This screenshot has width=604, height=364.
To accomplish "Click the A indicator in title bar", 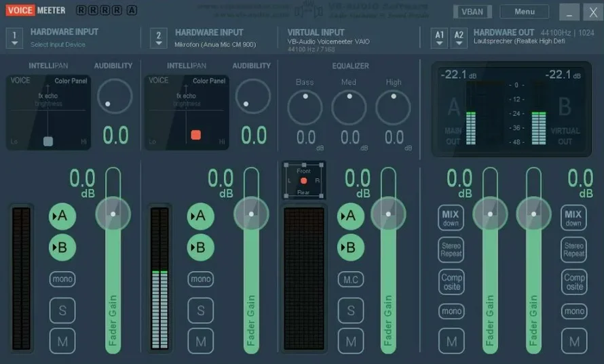I will [x=132, y=10].
